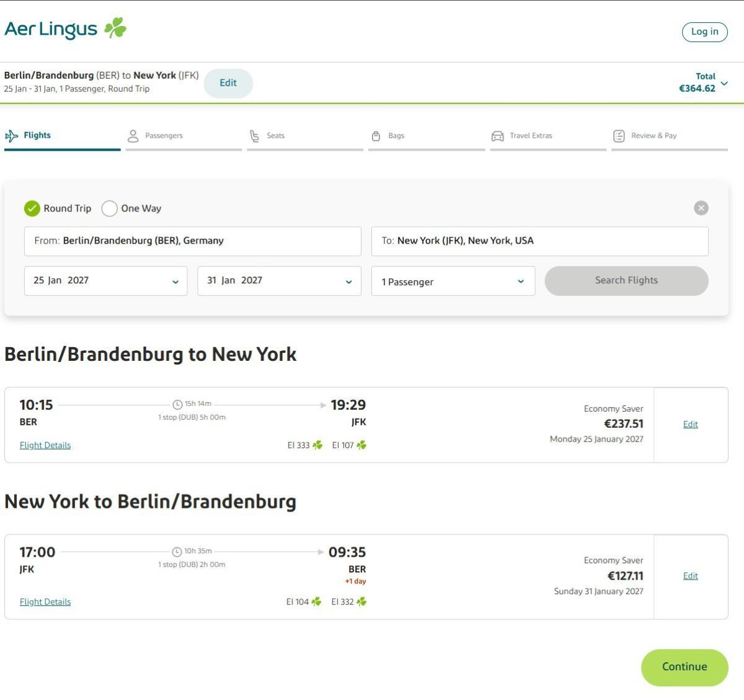Click the 'New York to Berlin/Brandenburg' heading
744x700 pixels.
pos(151,502)
